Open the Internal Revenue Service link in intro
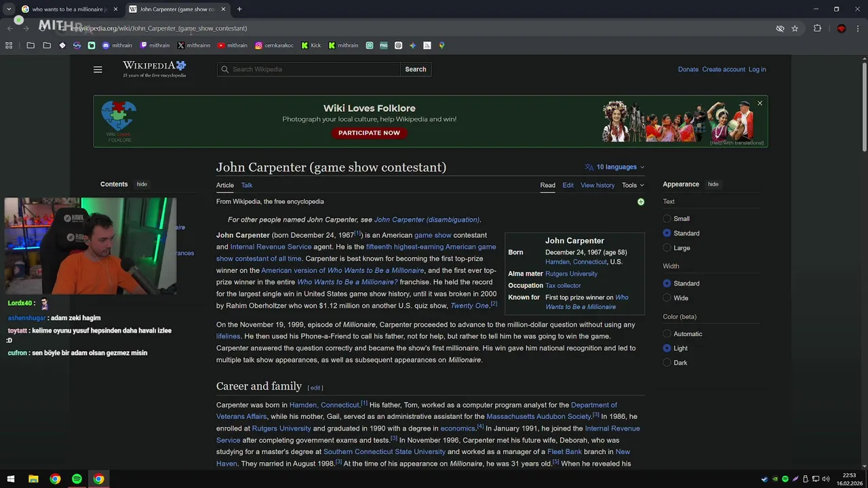This screenshot has height=488, width=868. tap(271, 247)
